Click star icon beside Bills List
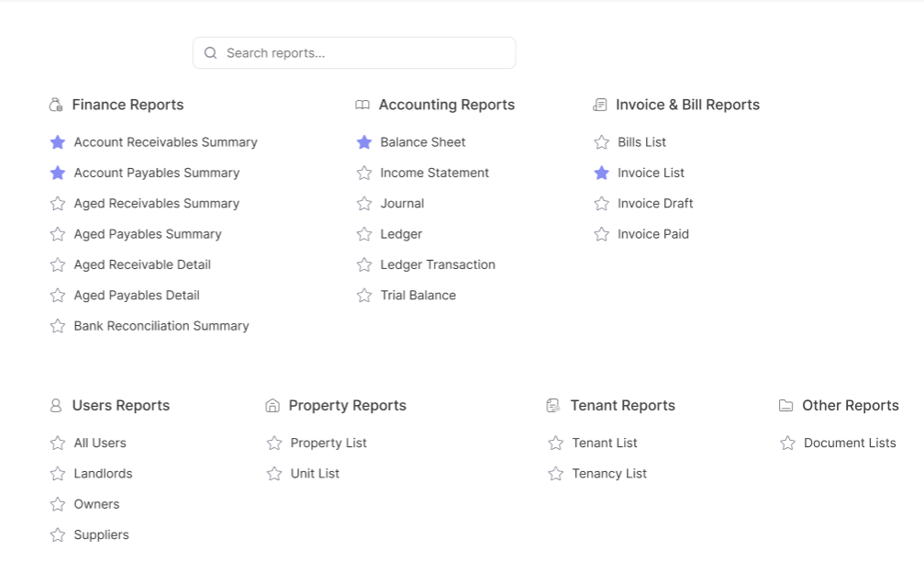 coord(602,142)
